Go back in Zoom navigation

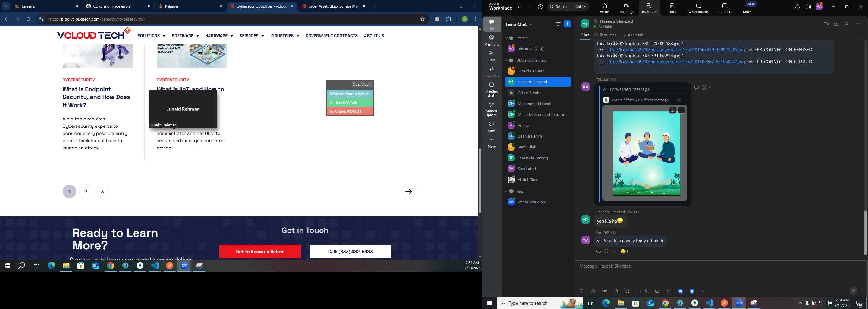(519, 7)
